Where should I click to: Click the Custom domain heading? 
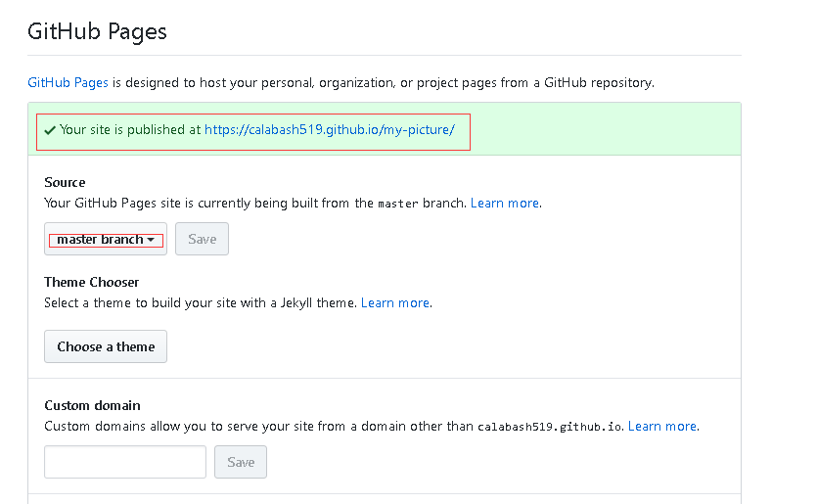click(x=92, y=405)
